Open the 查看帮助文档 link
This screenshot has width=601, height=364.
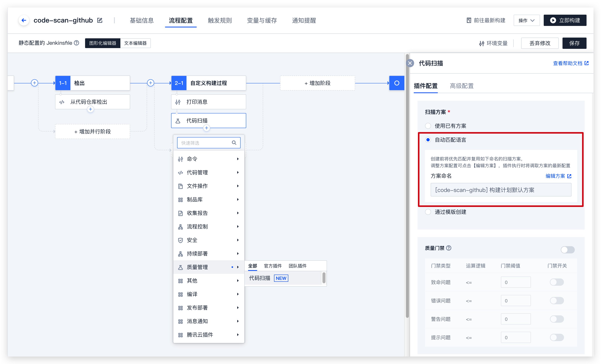pyautogui.click(x=571, y=63)
